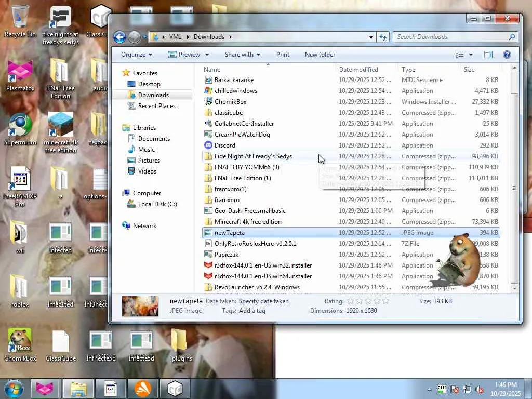Open the recent pages dropdown arrow
Image resolution: width=532 pixels, height=399 pixels.
click(x=144, y=37)
